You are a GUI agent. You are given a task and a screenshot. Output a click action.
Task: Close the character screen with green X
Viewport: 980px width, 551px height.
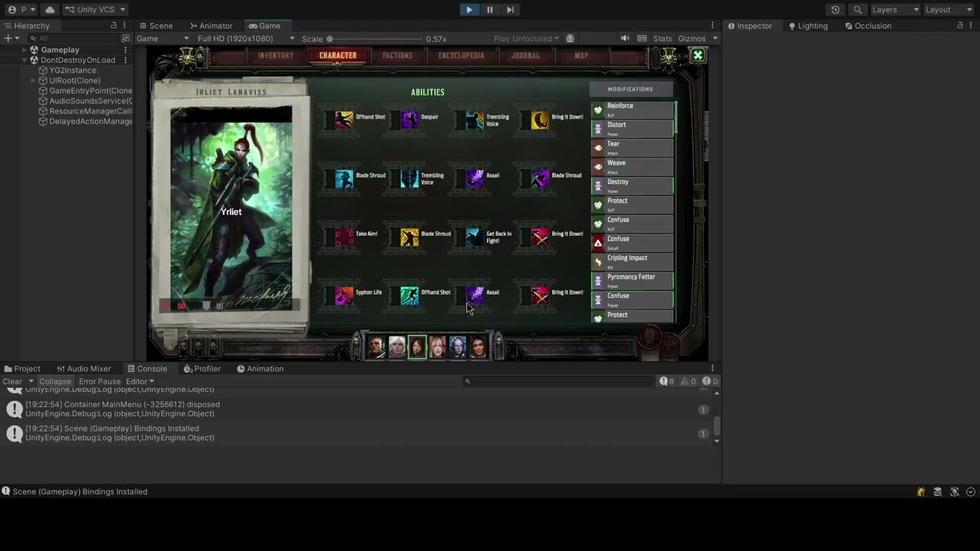[x=697, y=55]
